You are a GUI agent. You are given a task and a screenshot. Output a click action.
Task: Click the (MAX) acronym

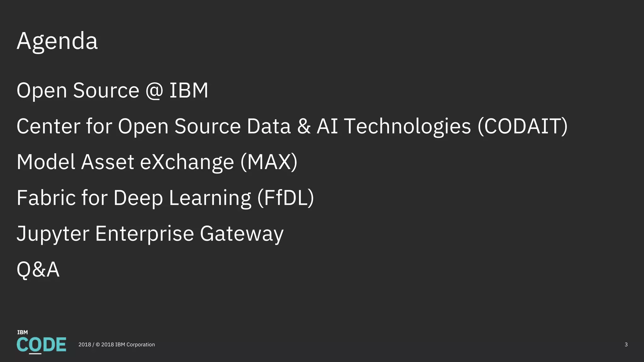click(269, 162)
